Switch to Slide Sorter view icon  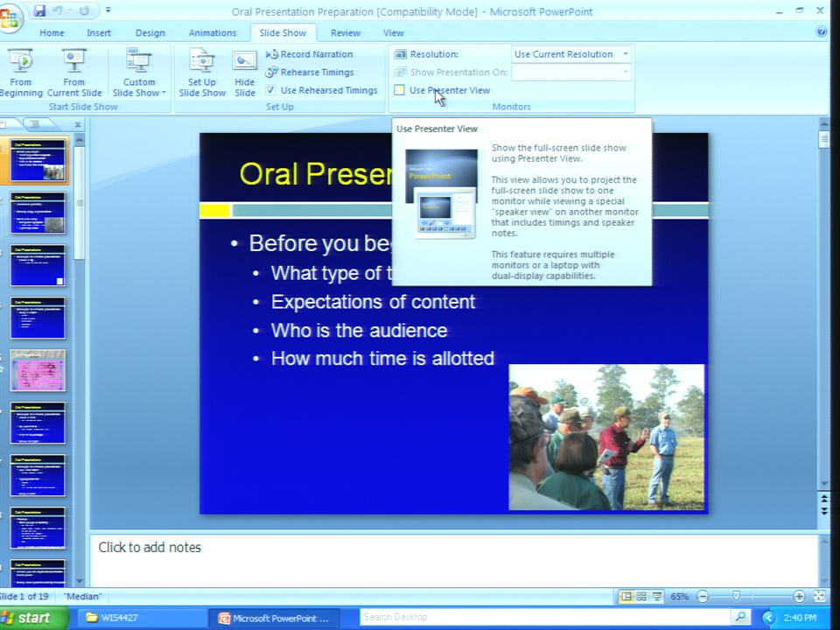pyautogui.click(x=641, y=596)
